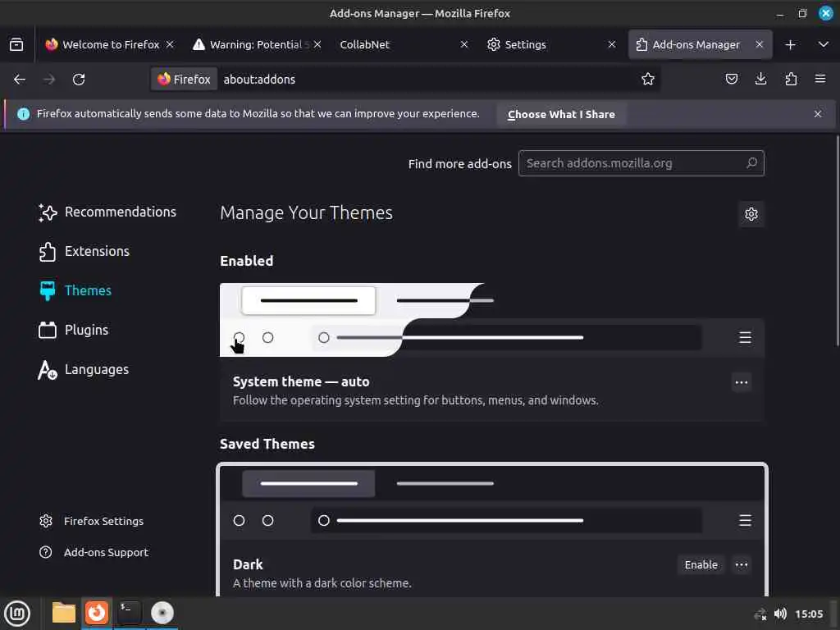Screen dimensions: 840x630
Task: Close the CollabNet tab
Action: pos(464,44)
